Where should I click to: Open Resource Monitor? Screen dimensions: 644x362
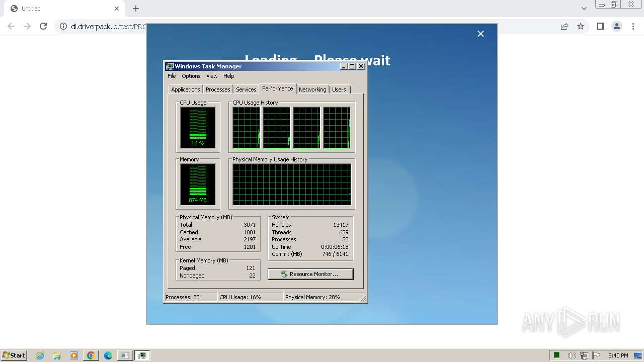click(x=310, y=274)
